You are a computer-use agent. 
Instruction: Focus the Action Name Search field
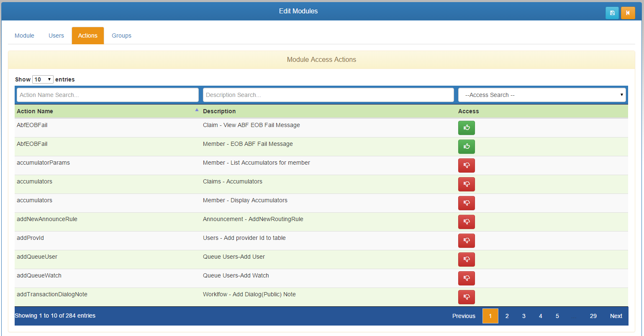click(x=108, y=95)
